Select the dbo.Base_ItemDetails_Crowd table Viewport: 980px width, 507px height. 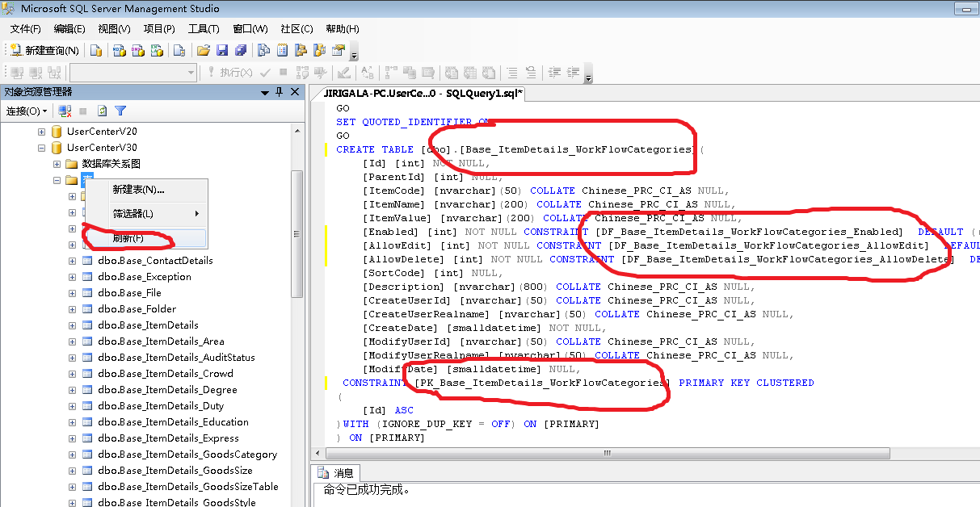(165, 374)
